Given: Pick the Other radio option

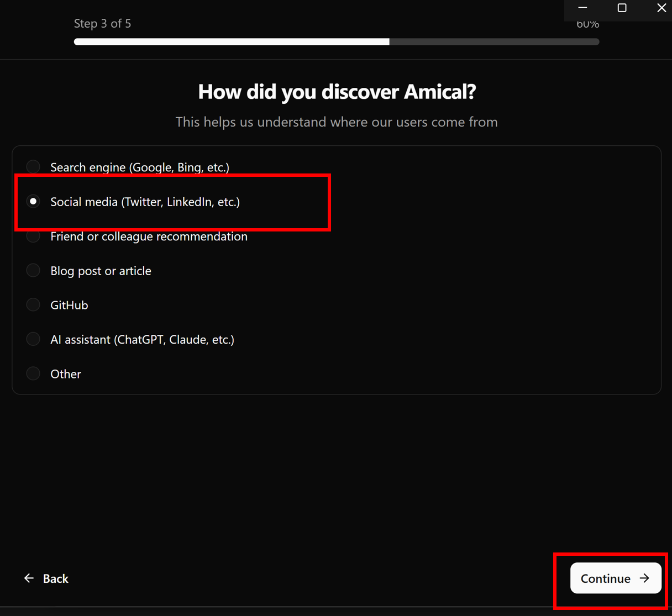Looking at the screenshot, I should point(33,374).
